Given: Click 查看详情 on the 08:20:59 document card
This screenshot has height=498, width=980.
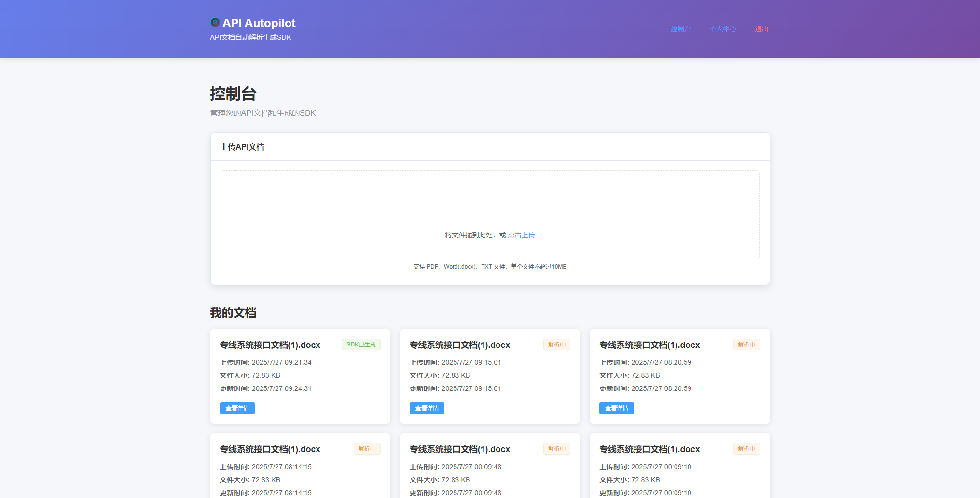Looking at the screenshot, I should (x=616, y=408).
